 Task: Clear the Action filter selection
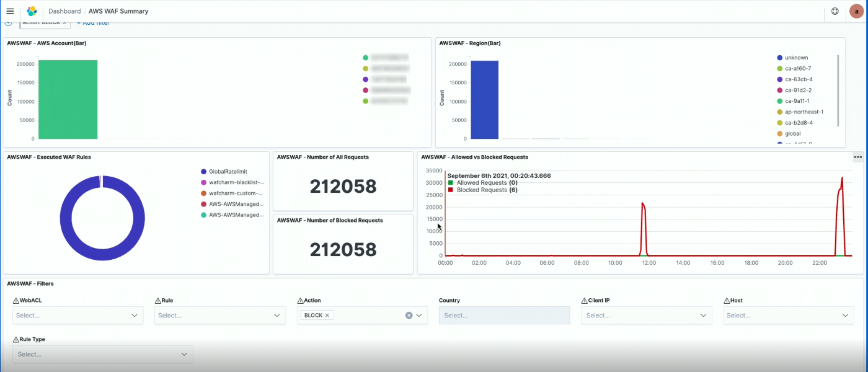409,316
